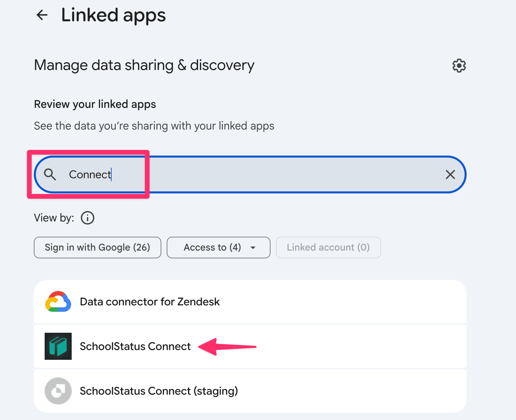The image size is (516, 420).
Task: Open the SchoolStatus Connect app entry
Action: [x=250, y=346]
